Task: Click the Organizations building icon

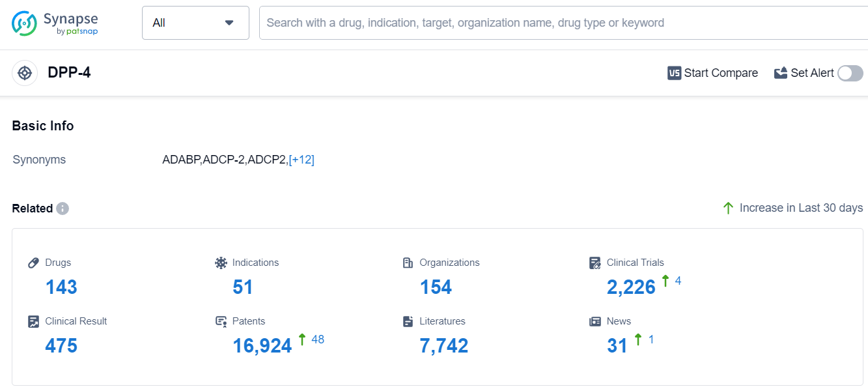Action: 408,263
